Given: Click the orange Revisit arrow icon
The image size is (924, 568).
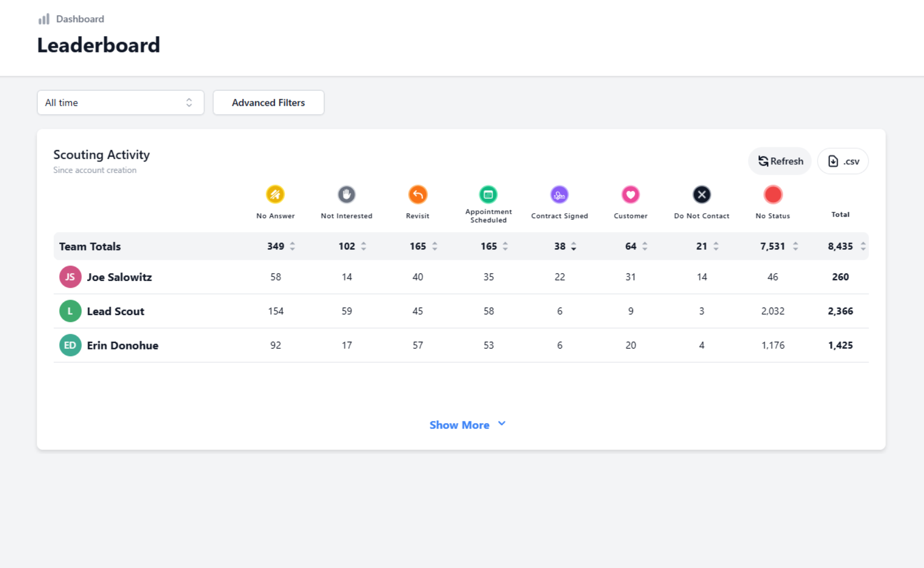Looking at the screenshot, I should point(417,194).
